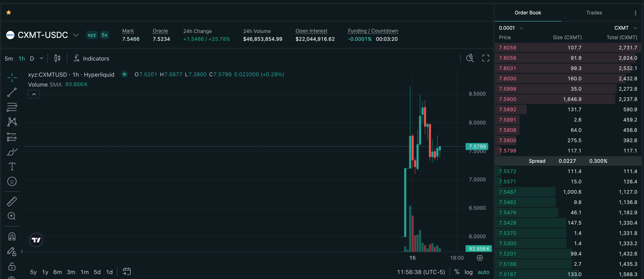Image resolution: width=644 pixels, height=279 pixels.
Task: Click the Open Interest label
Action: (x=311, y=31)
